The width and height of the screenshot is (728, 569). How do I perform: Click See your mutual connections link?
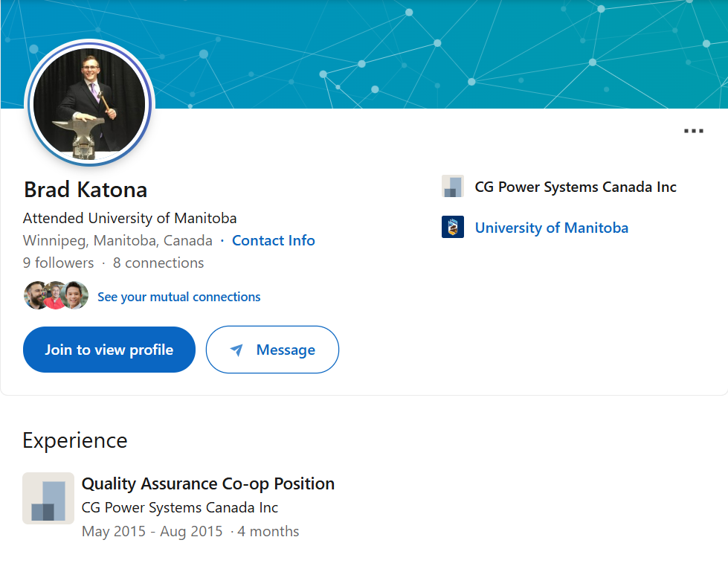pos(178,297)
